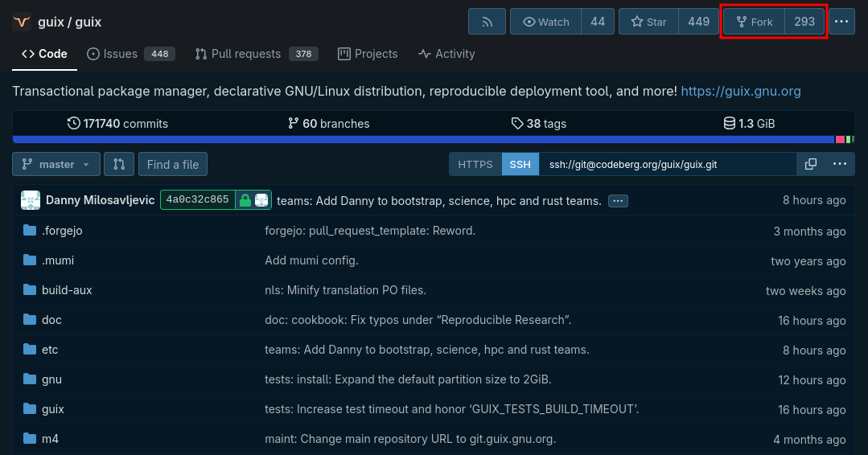Switch to the Issues tab
This screenshot has width=868, height=455.
(120, 54)
